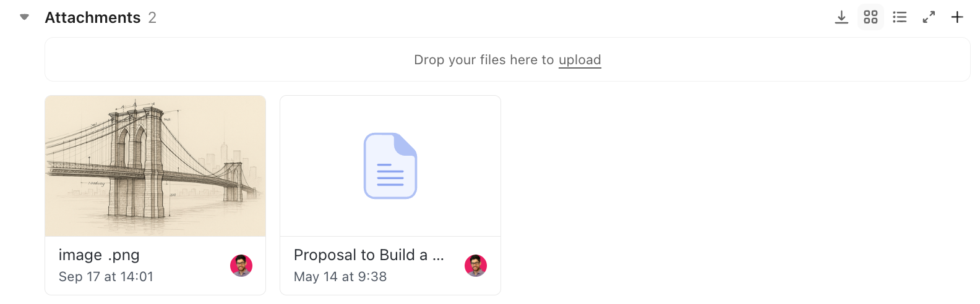
Task: Click the May 14 at 9:38 timestamp
Action: 340,277
